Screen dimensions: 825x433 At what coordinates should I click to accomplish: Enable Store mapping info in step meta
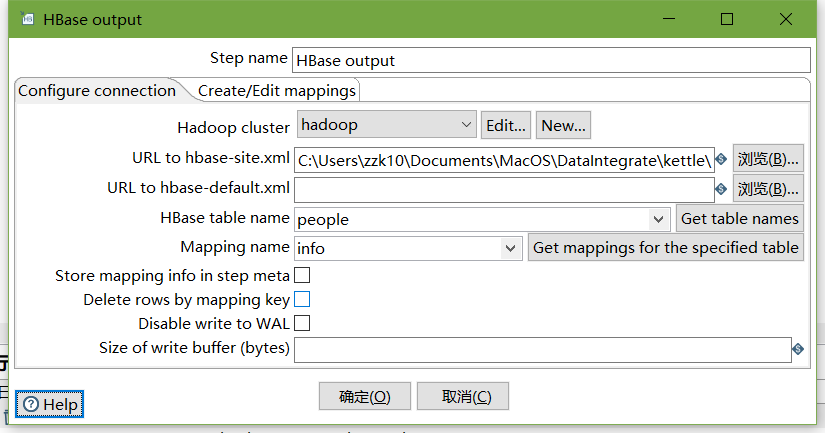point(302,275)
